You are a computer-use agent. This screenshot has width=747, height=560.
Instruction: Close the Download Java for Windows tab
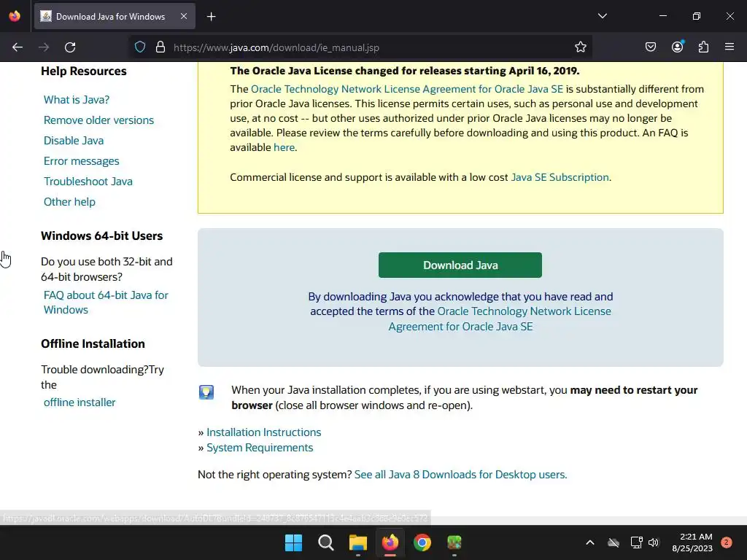[184, 16]
